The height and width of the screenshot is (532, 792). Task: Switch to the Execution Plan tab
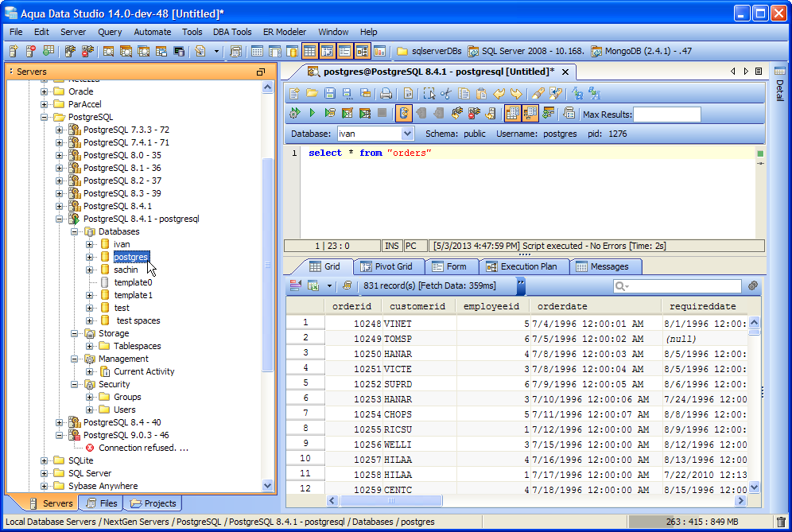pos(522,266)
